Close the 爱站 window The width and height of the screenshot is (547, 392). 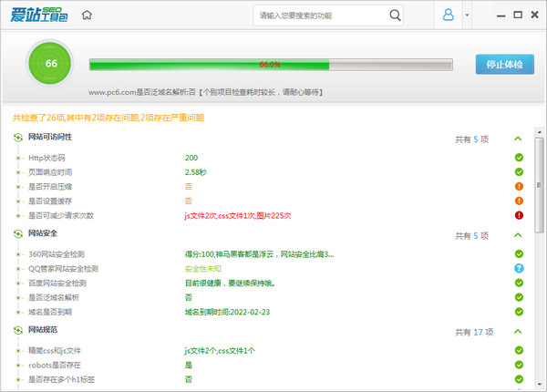click(x=534, y=15)
